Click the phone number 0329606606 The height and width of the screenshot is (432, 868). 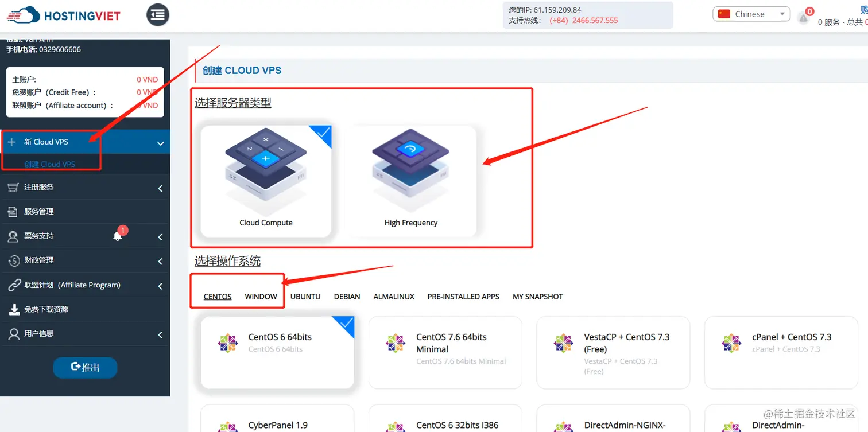(x=60, y=49)
